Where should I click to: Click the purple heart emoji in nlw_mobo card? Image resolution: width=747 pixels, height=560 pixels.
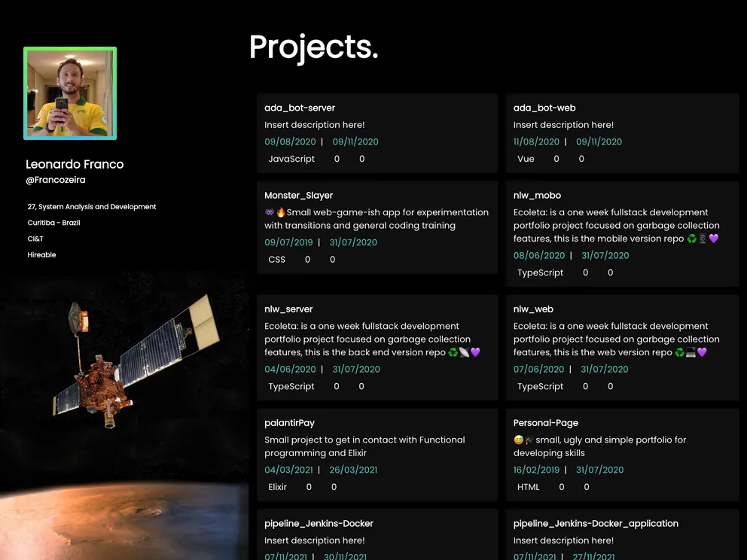[714, 239]
